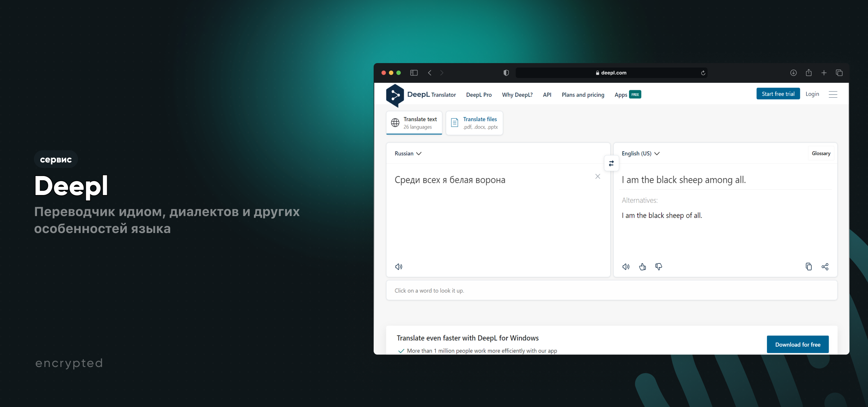Image resolution: width=868 pixels, height=407 pixels.
Task: Switch to Translate text tab
Action: 414,123
